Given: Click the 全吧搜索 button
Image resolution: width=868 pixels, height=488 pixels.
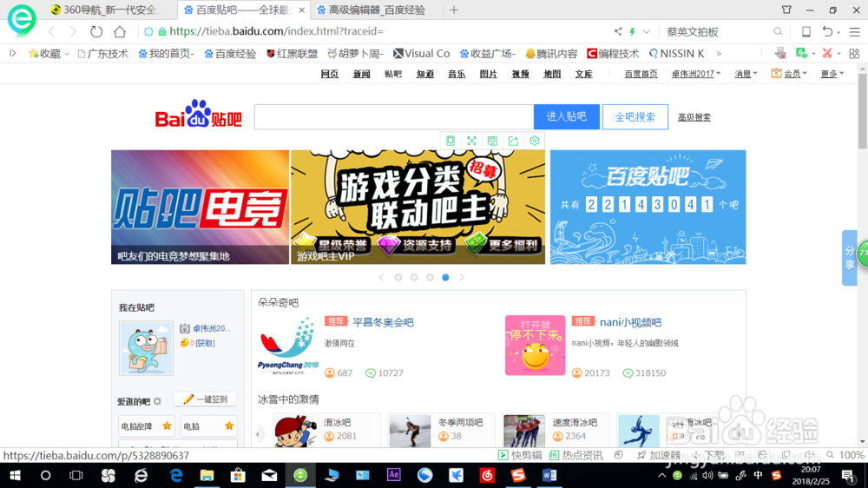Looking at the screenshot, I should (635, 117).
